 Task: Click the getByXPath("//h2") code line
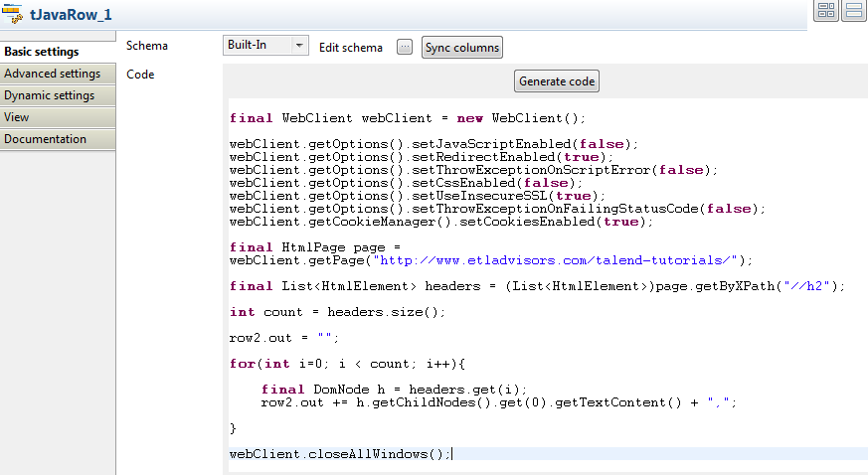click(537, 286)
